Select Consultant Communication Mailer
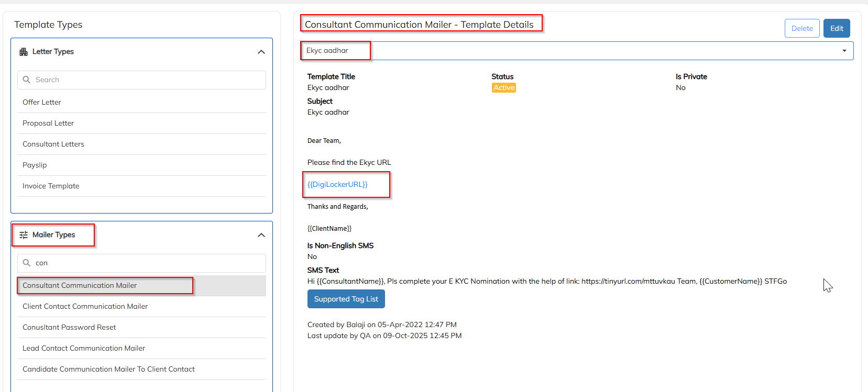The height and width of the screenshot is (392, 868). click(x=141, y=285)
